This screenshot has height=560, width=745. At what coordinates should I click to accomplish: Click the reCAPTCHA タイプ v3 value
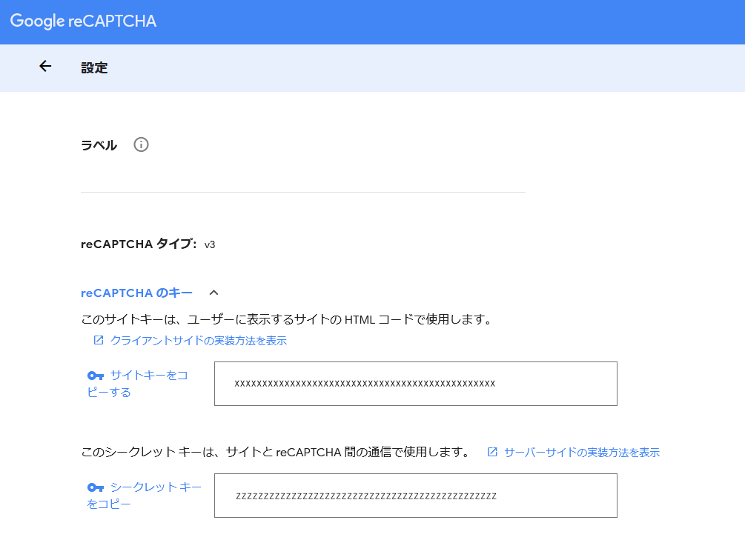click(x=210, y=245)
